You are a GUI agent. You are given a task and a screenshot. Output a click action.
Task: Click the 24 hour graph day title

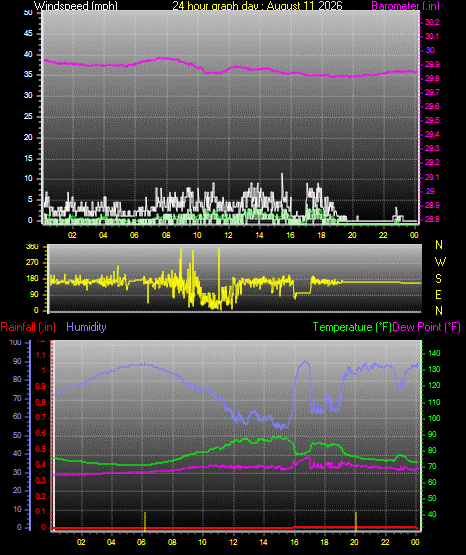[x=258, y=5]
